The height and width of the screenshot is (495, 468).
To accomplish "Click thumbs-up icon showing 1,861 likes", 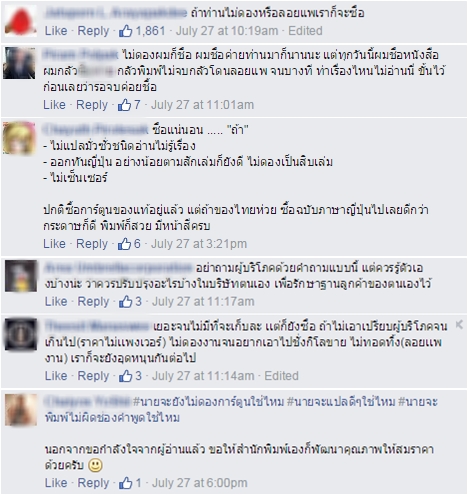I will tap(126, 31).
